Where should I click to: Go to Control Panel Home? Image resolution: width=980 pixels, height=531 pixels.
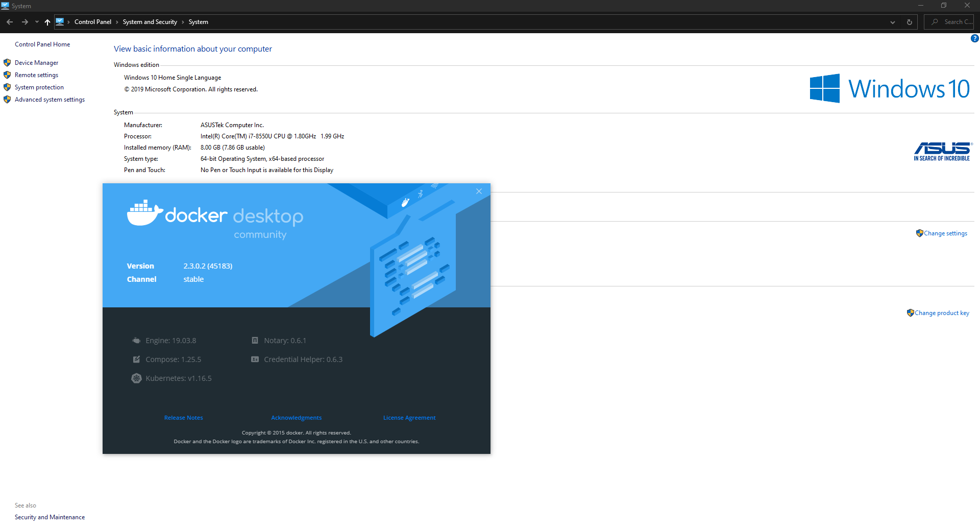[42, 44]
